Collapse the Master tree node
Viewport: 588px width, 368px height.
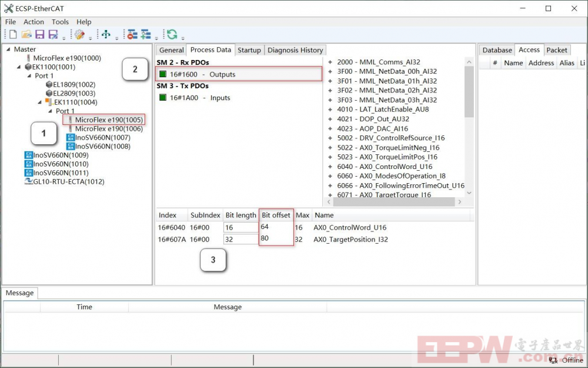coord(8,49)
